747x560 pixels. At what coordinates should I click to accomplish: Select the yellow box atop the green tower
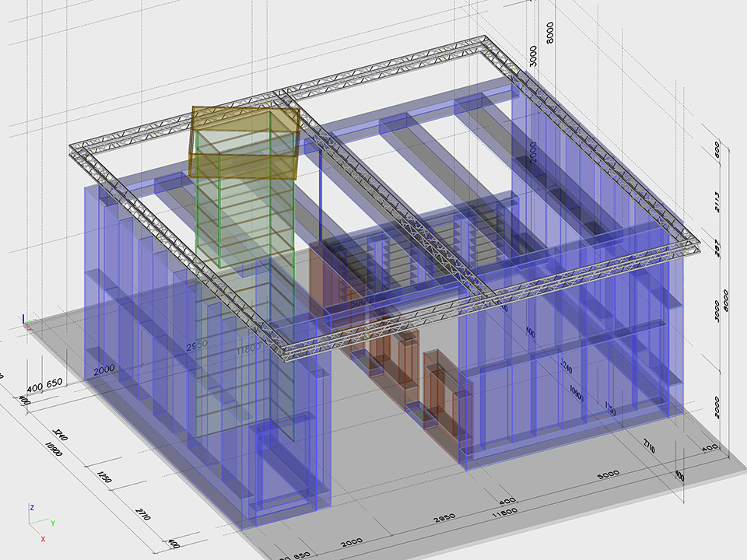point(245,142)
